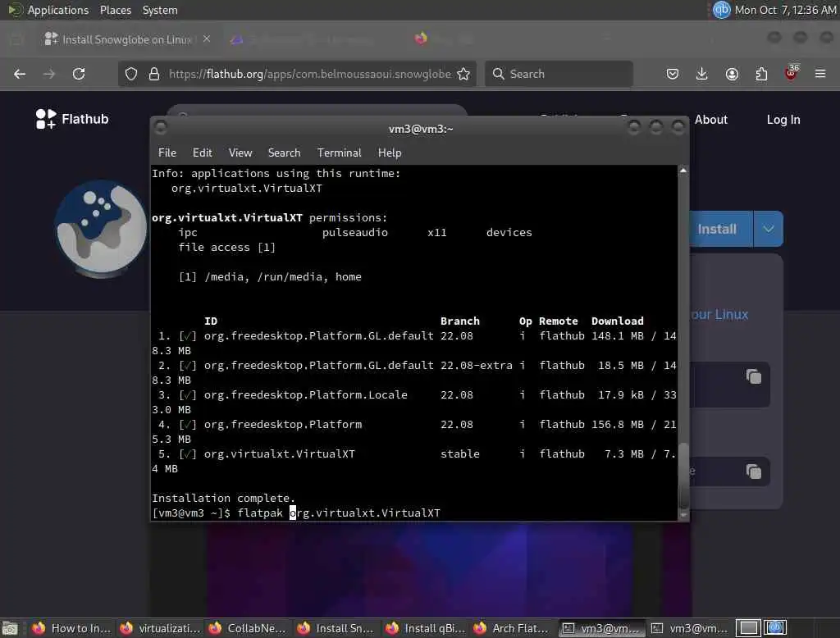
Task: Expand the Install button dropdown arrow
Action: [768, 229]
